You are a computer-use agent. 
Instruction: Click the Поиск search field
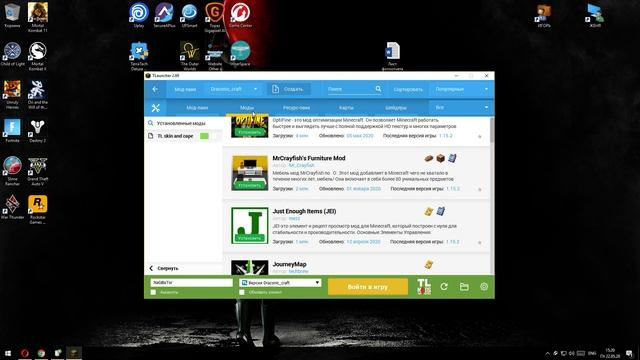coord(350,89)
